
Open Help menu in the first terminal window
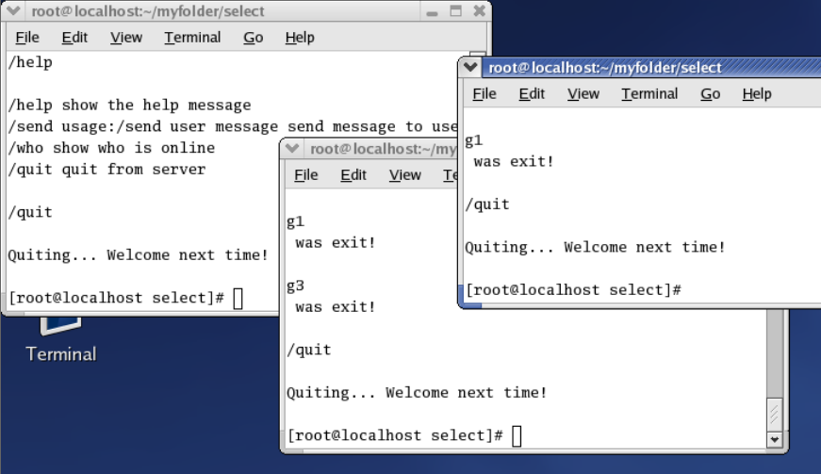pos(299,37)
